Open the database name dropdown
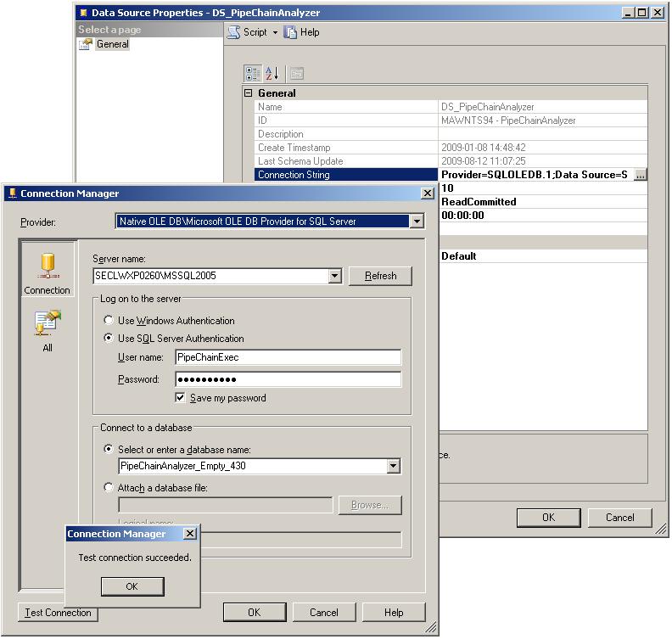 point(393,466)
